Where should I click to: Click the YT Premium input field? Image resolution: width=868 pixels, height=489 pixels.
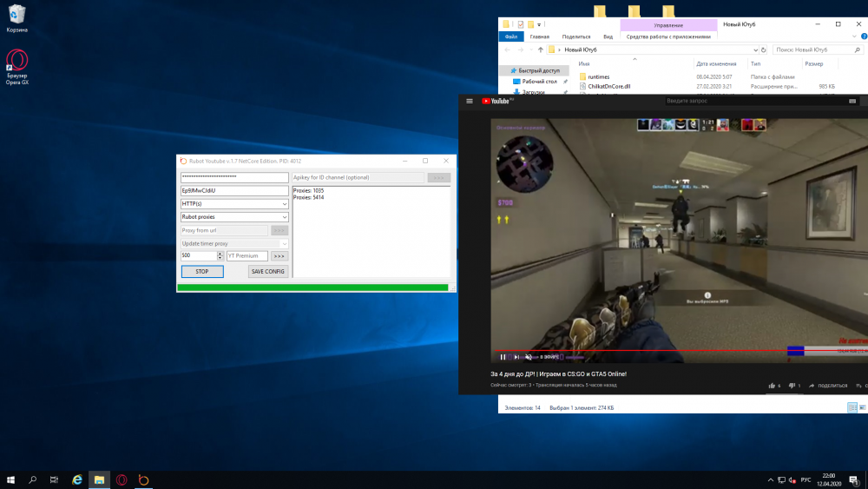(247, 256)
